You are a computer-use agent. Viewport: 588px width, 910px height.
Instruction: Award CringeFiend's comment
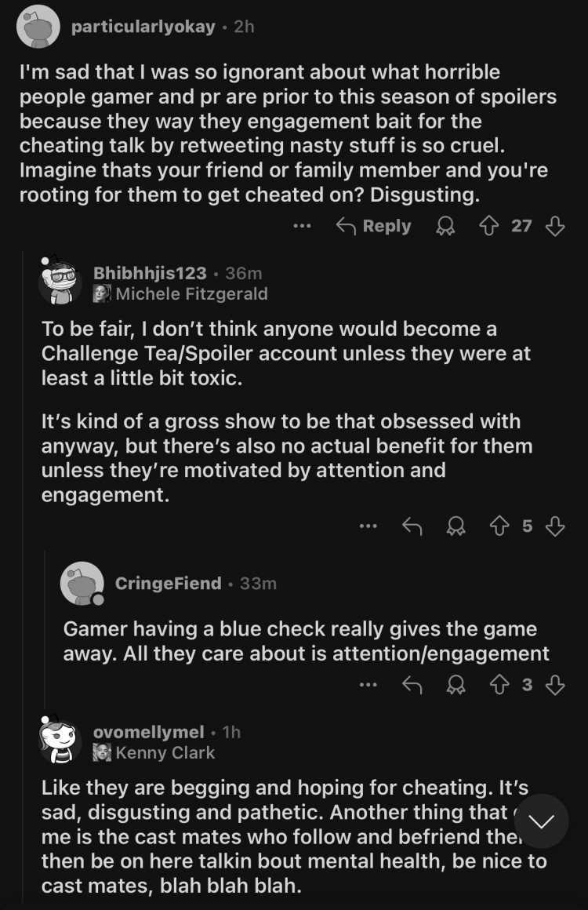(456, 686)
